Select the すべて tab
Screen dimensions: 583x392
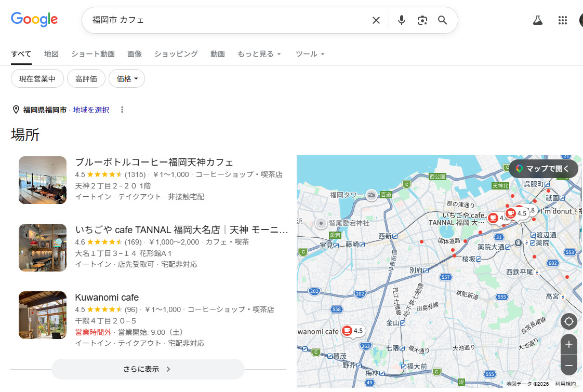[21, 54]
